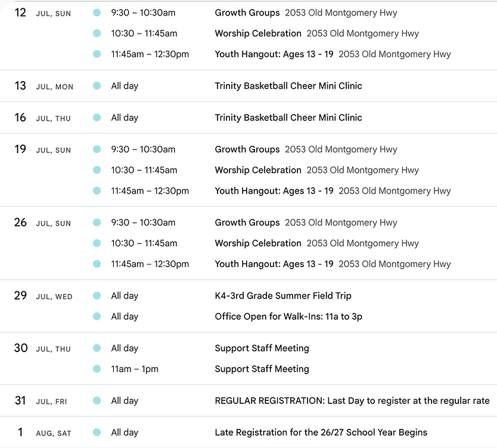Image resolution: width=497 pixels, height=448 pixels.
Task: Click the dot beside Jul 19 Growth Groups
Action: point(97,149)
